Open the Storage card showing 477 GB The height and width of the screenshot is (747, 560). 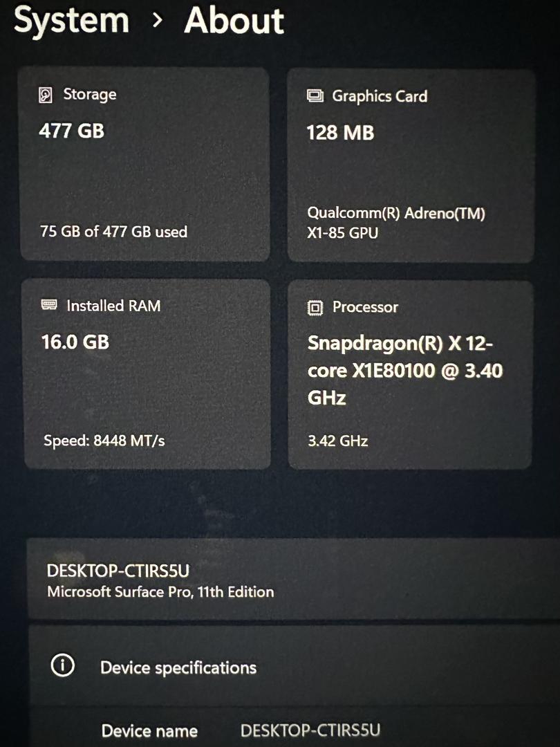pyautogui.click(x=144, y=165)
